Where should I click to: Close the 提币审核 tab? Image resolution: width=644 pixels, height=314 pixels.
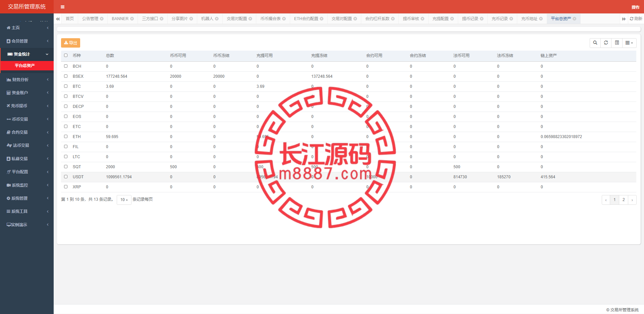[422, 19]
